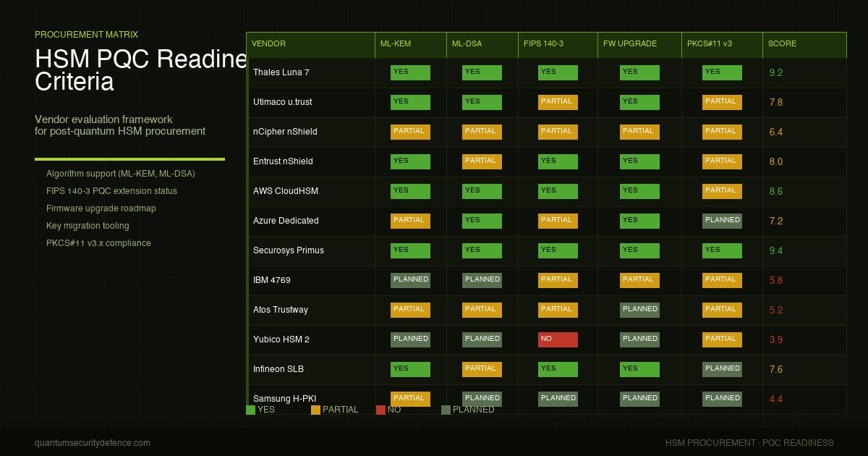Click Firmware upgrade roadmap bullet
The width and height of the screenshot is (868, 456).
coord(101,208)
